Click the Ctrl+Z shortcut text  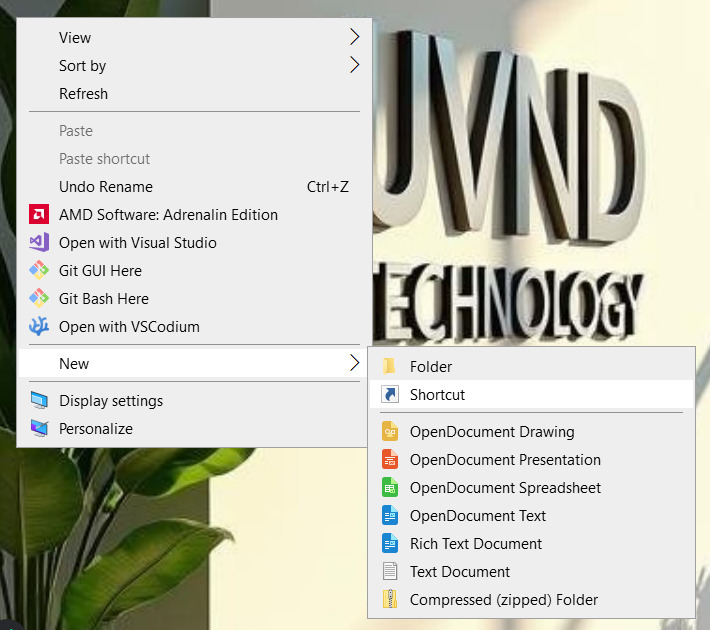328,187
